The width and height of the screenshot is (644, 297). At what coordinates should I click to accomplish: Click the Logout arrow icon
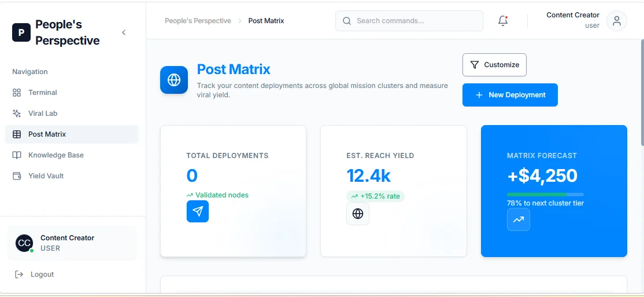19,274
